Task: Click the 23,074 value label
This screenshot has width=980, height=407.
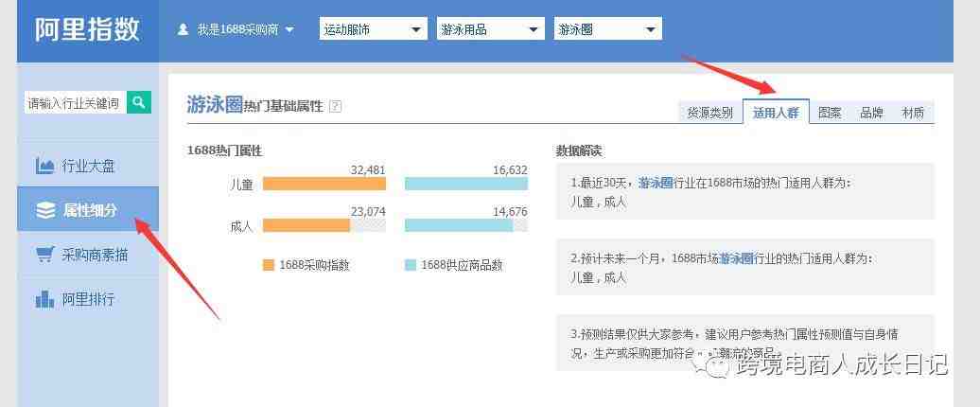Action: click(x=368, y=212)
